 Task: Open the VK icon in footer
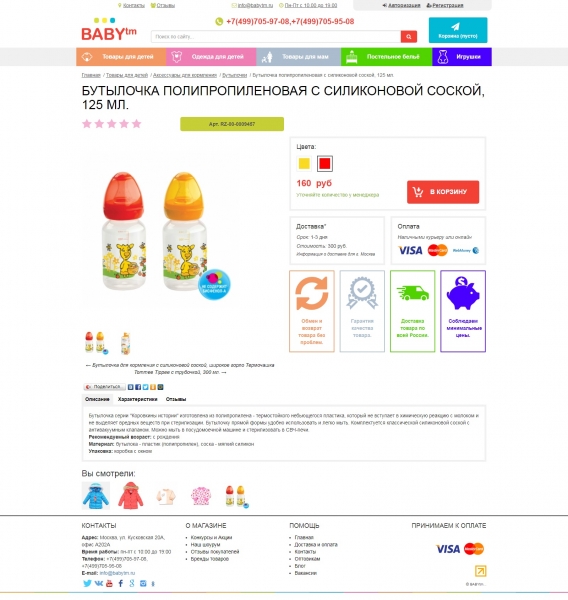99,583
